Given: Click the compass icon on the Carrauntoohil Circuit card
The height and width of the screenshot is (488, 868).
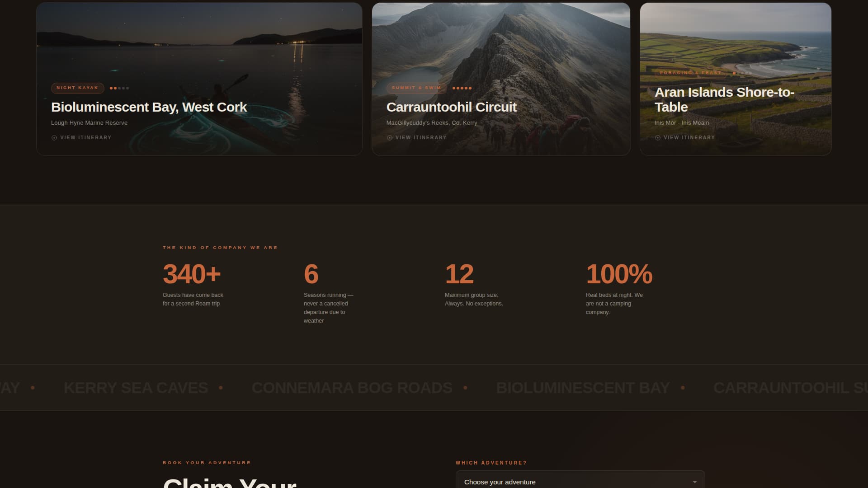Looking at the screenshot, I should tap(389, 137).
